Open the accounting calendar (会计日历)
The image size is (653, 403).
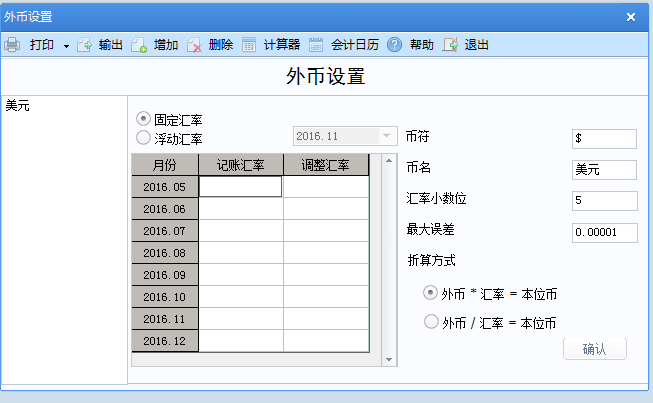click(316, 45)
